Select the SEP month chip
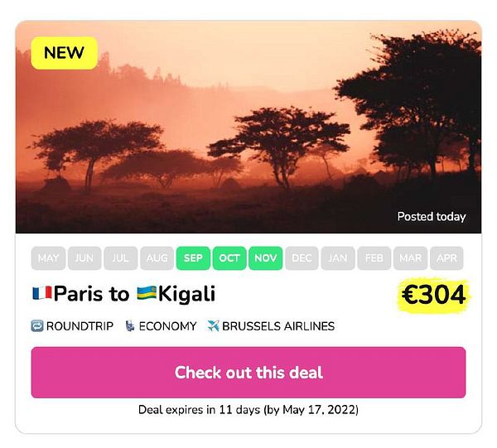 [193, 258]
